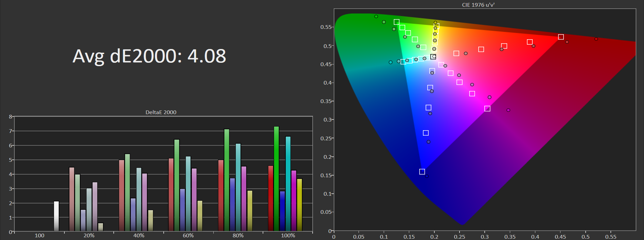Click the cyan bar in the 80% group

(238, 187)
